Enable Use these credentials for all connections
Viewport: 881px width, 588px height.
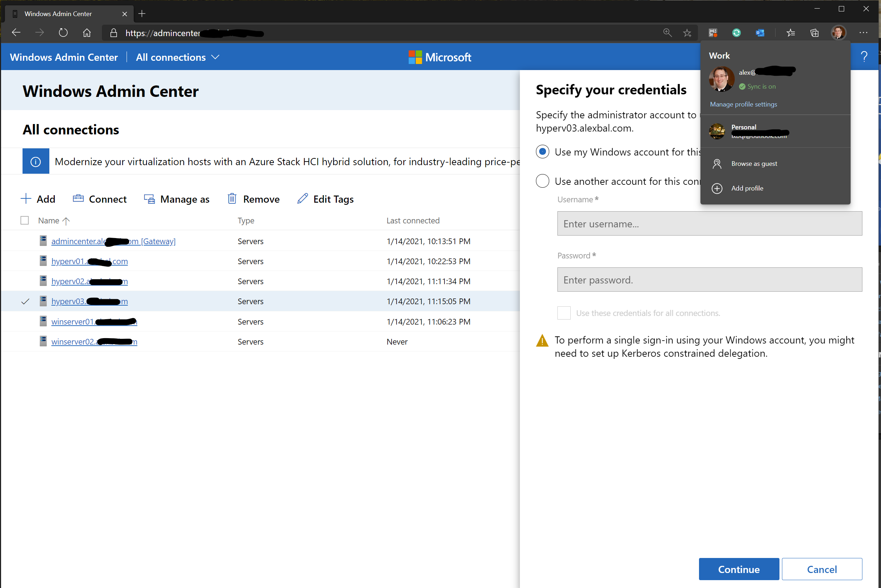click(563, 313)
